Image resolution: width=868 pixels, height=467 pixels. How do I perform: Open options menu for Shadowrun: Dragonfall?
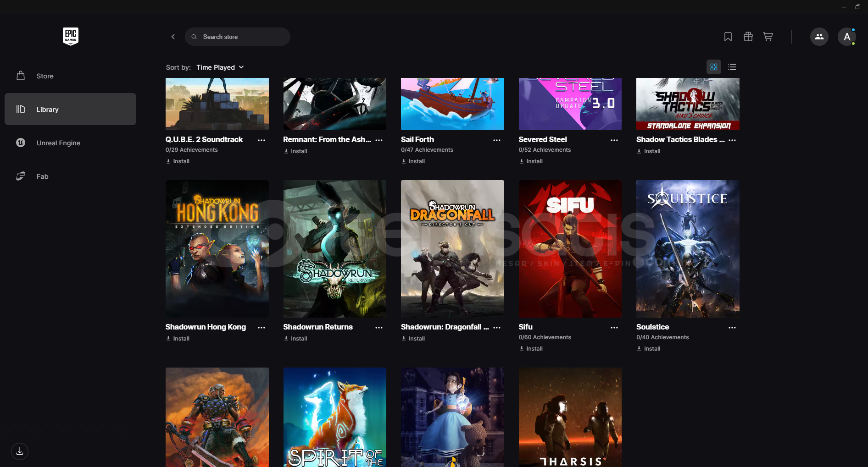(497, 328)
